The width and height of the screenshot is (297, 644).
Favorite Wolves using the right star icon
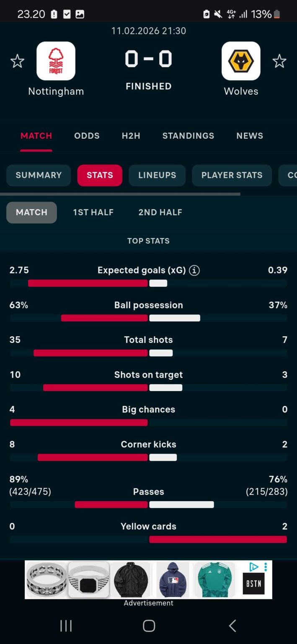pos(279,61)
